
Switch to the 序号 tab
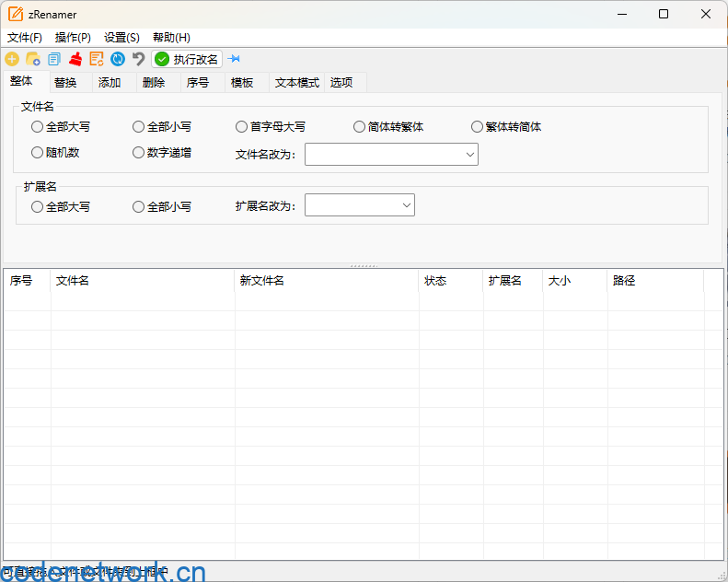tap(202, 83)
